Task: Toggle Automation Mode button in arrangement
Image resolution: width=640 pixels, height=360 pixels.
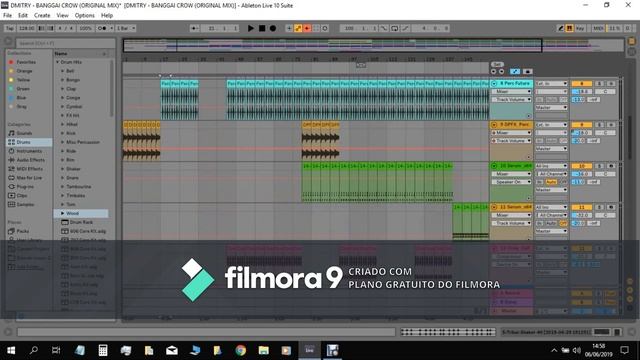Action: click(x=515, y=71)
